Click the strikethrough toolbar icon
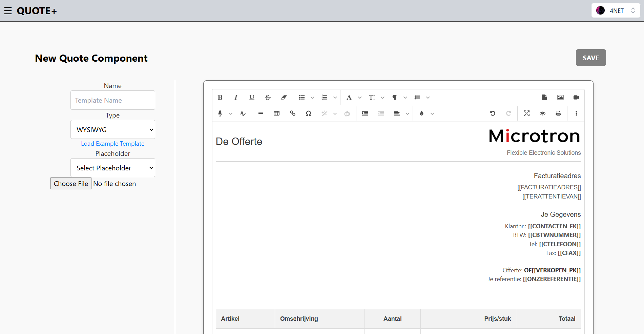 tap(268, 98)
